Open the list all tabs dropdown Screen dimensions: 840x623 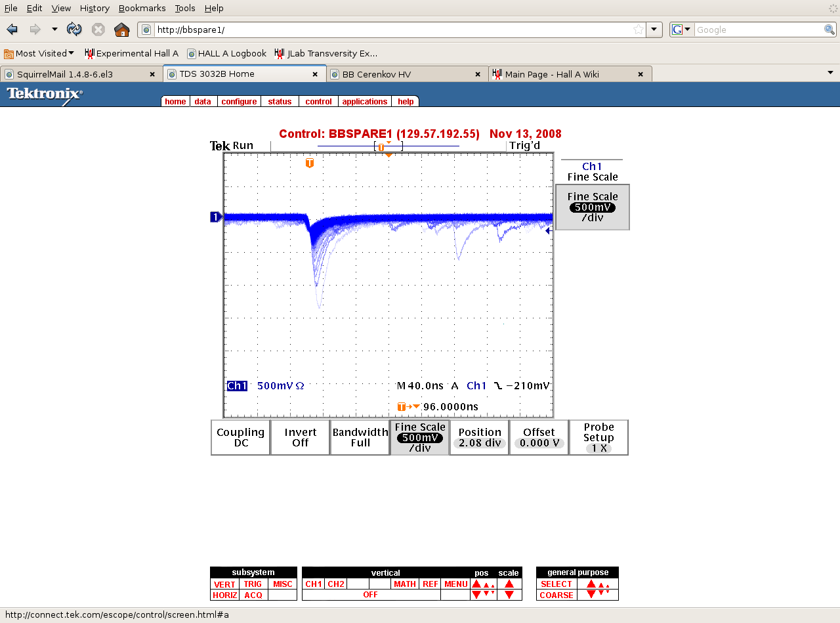click(830, 73)
